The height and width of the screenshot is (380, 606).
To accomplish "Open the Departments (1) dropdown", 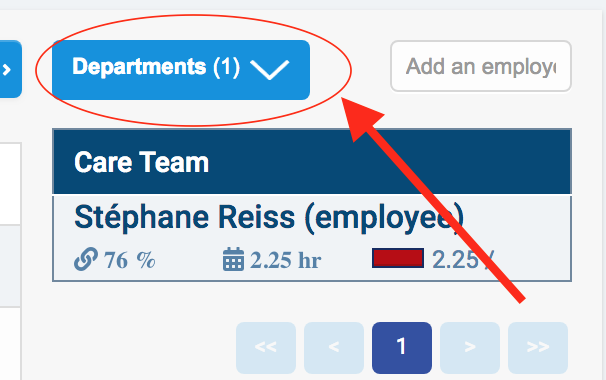I will pyautogui.click(x=181, y=70).
